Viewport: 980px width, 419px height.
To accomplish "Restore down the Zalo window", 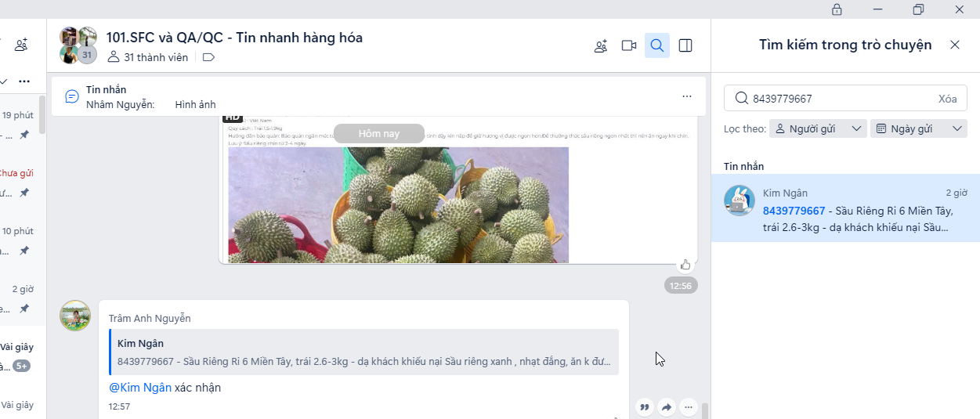I will click(918, 9).
